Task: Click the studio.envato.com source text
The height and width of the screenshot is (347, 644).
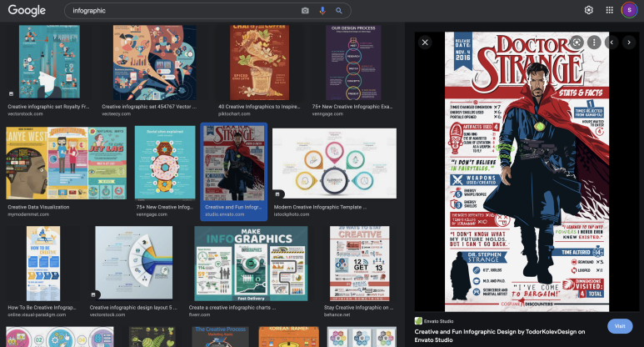Action: point(225,214)
